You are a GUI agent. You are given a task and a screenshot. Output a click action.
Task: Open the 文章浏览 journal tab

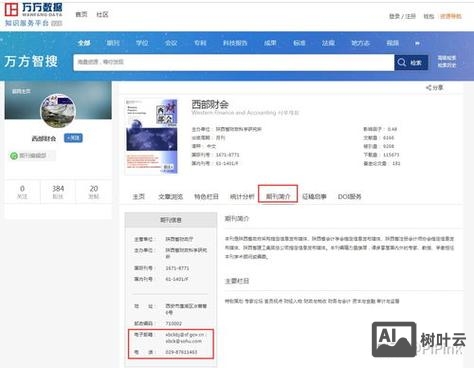coord(170,197)
